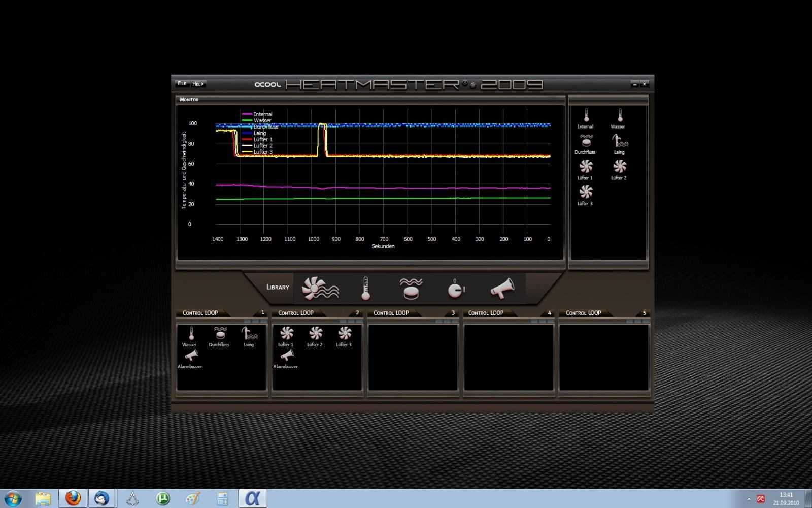Click the Laing legend entry in the chart
812x508 pixels.
tap(254, 133)
